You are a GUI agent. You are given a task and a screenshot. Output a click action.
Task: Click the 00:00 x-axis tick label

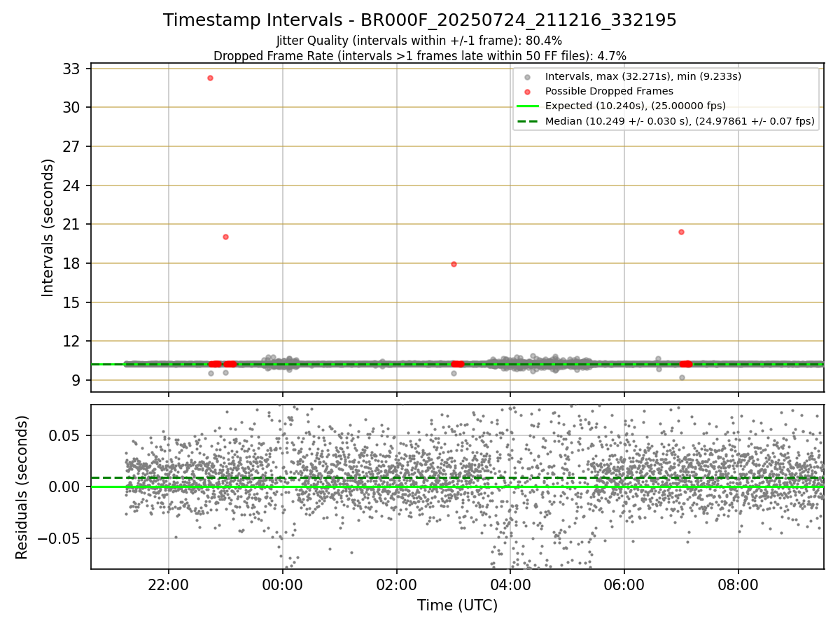[282, 585]
